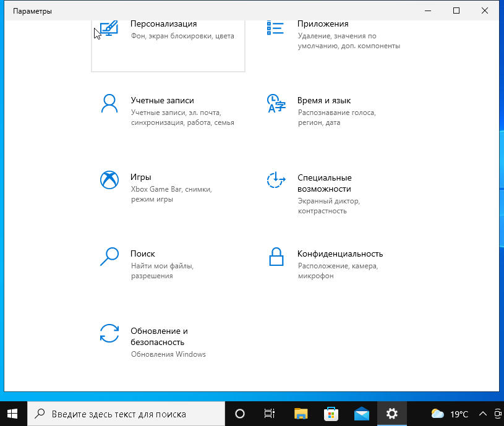Screen dimensions: 504x426
Task: Open the Приложения settings heading
Action: coord(323,23)
